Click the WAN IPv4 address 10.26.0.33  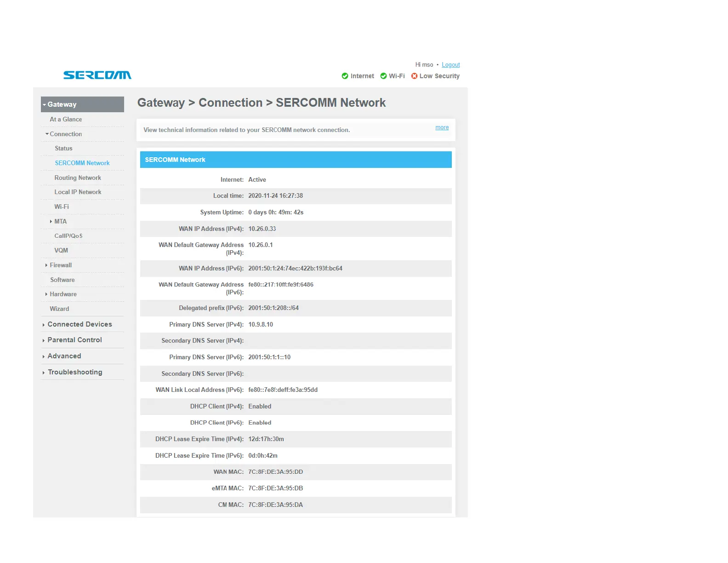[262, 229]
